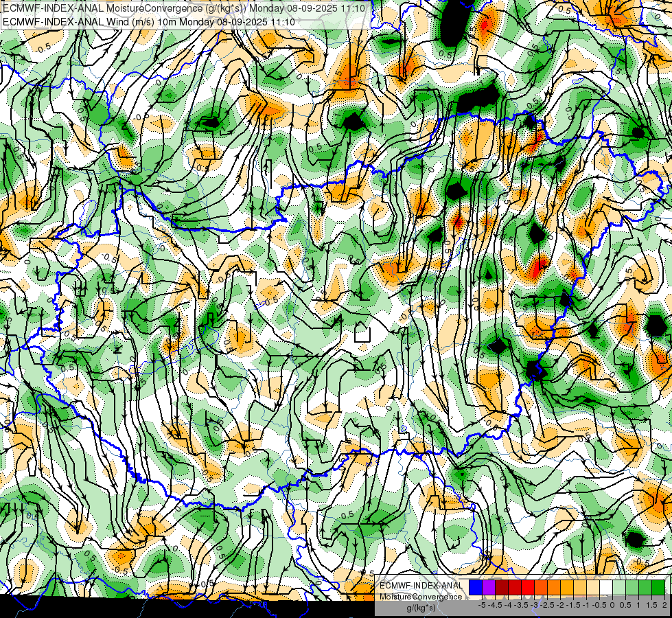
Task: Click the -2 tick label on the legend
Action: pos(560,605)
